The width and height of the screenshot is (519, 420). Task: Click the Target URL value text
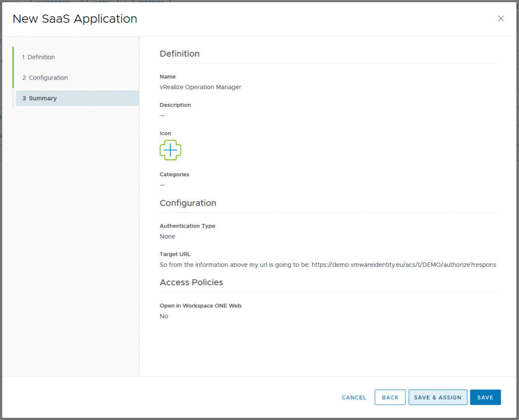328,265
